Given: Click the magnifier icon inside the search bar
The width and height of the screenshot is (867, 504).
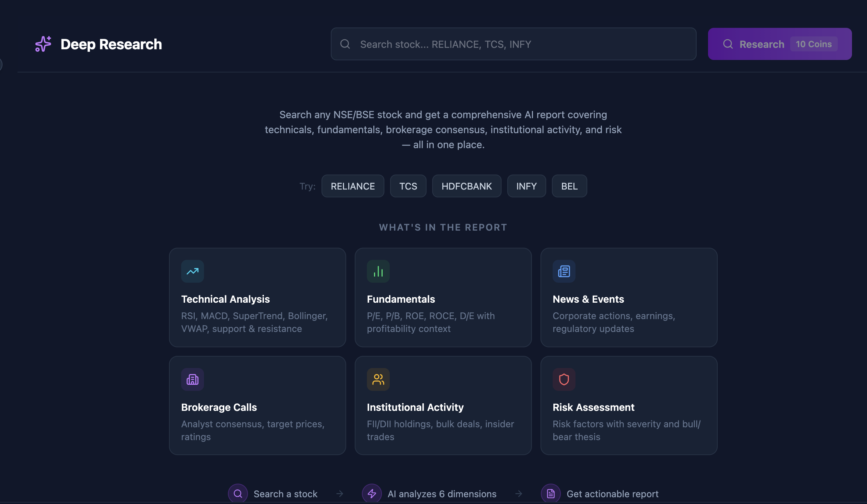Looking at the screenshot, I should pyautogui.click(x=345, y=44).
